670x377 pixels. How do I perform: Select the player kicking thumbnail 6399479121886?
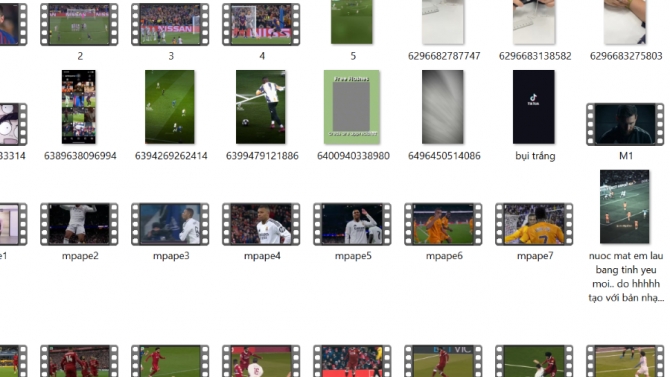(x=261, y=107)
